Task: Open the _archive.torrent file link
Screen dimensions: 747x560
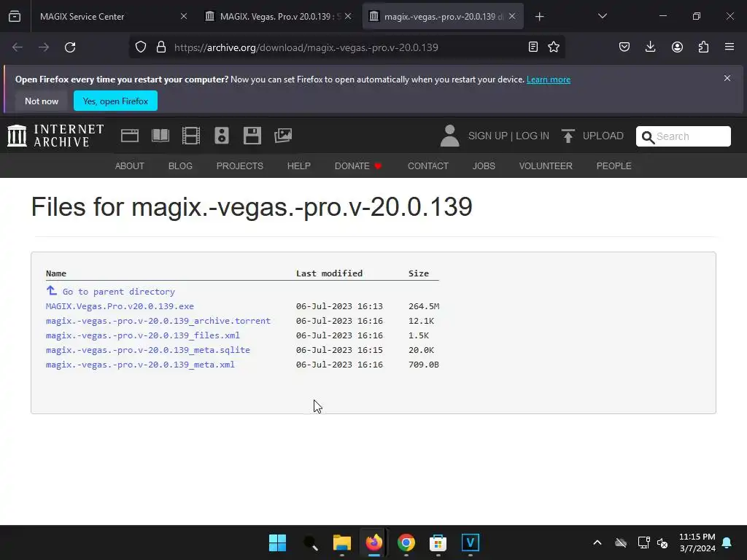Action: click(x=158, y=321)
